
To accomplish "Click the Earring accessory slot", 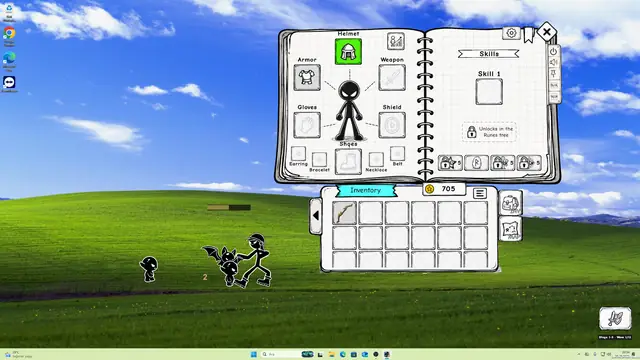I will [x=298, y=153].
